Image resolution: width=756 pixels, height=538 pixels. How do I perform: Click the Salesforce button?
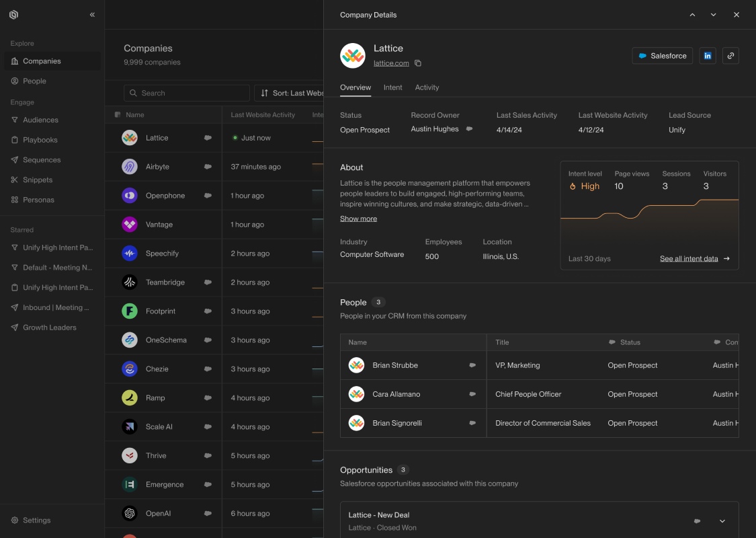(x=662, y=56)
